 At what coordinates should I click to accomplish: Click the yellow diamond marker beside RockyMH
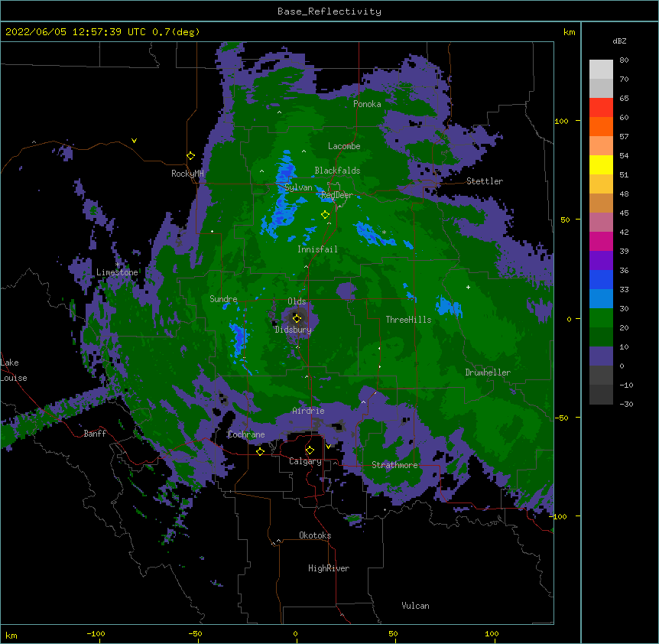(x=191, y=156)
